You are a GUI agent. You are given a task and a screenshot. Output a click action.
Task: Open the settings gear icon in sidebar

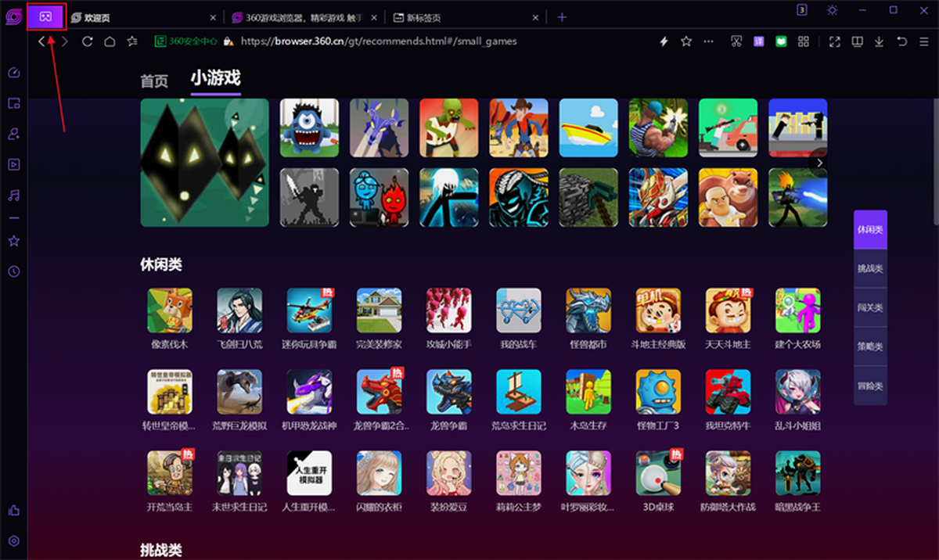click(13, 540)
